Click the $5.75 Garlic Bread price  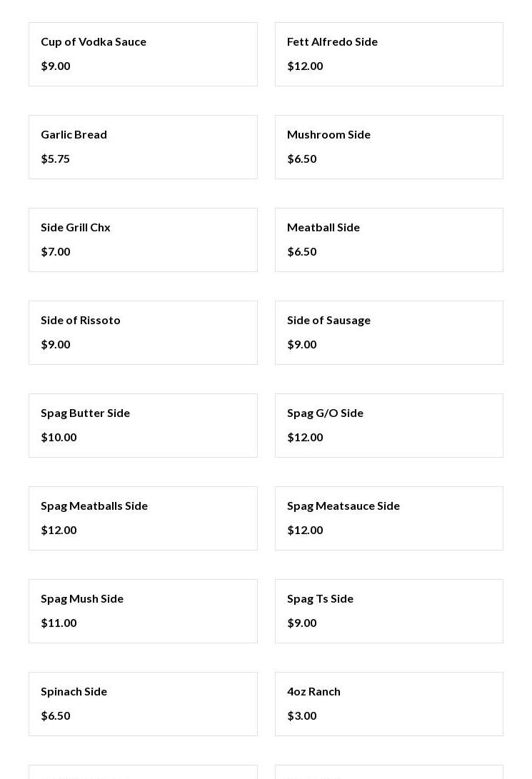(56, 159)
